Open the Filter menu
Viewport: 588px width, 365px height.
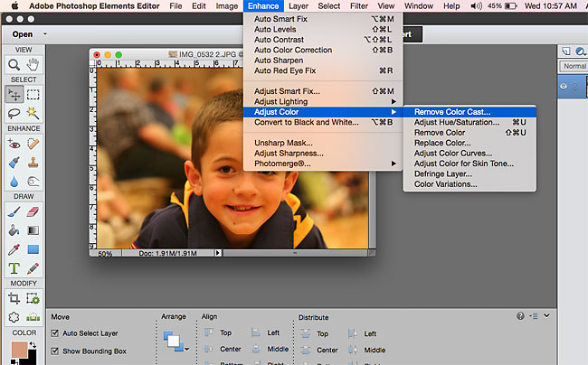tap(359, 6)
